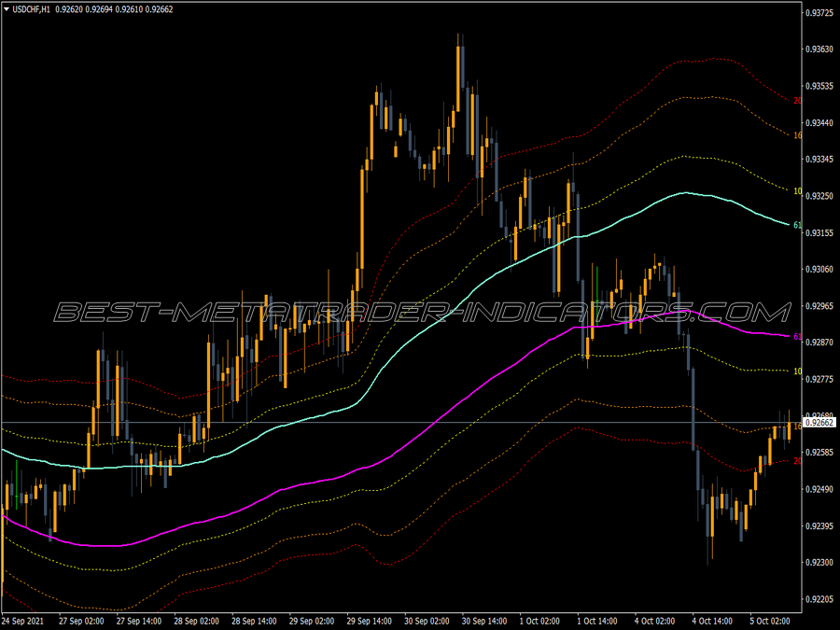Click price scale label 0.92965
840x630 pixels.
[x=819, y=306]
